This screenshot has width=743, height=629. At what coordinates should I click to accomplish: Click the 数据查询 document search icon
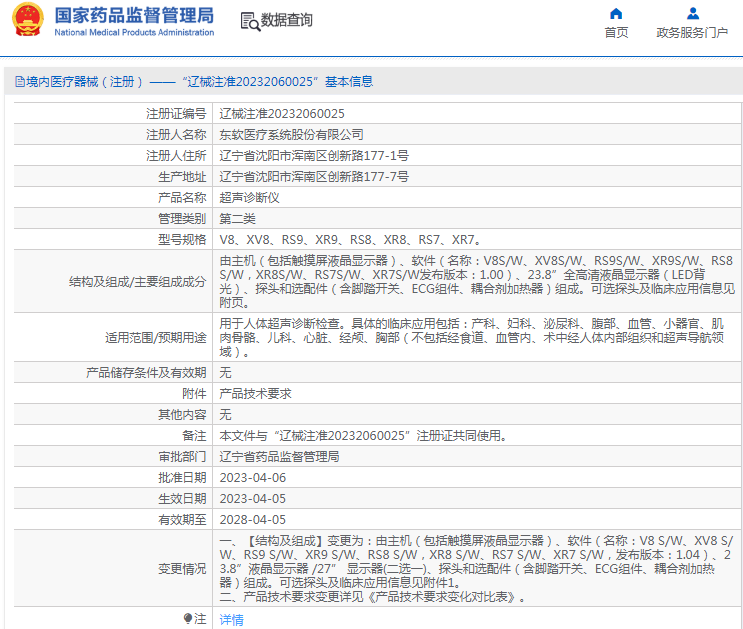(249, 20)
